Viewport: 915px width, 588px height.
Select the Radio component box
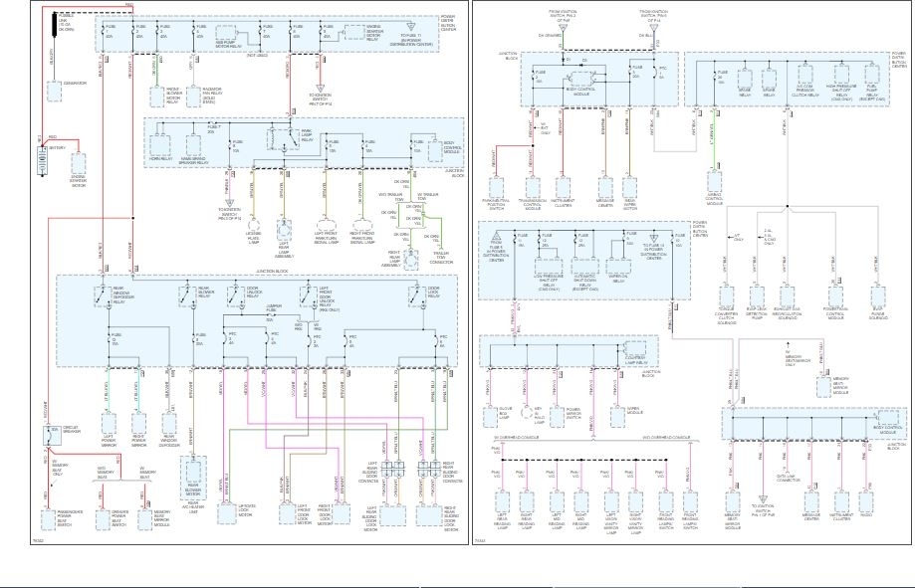coord(866,502)
